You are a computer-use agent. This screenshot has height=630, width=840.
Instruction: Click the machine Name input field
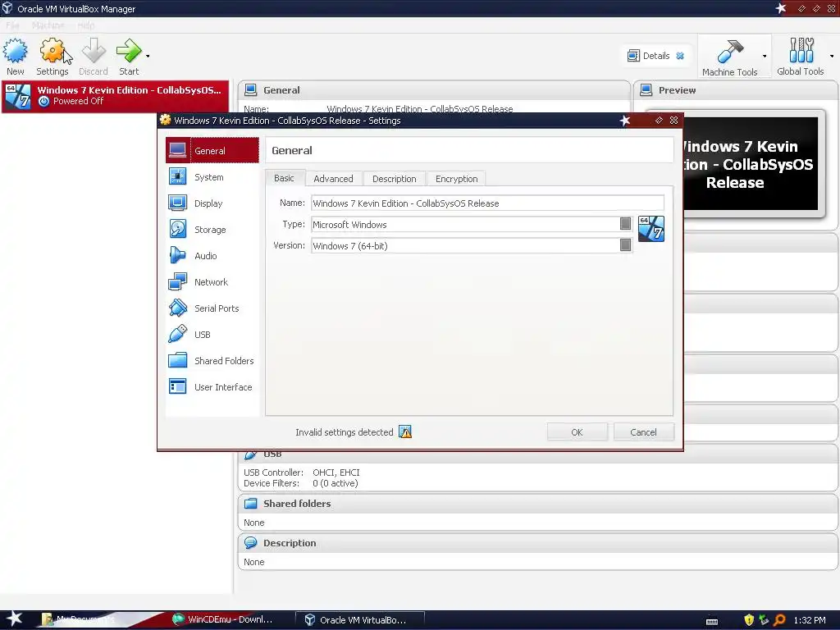(487, 203)
